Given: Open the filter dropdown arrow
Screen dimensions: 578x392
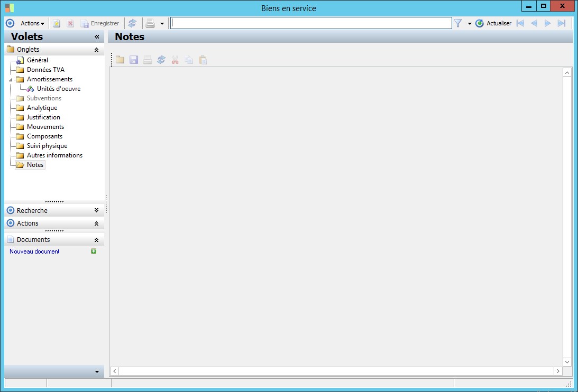Looking at the screenshot, I should pos(470,24).
